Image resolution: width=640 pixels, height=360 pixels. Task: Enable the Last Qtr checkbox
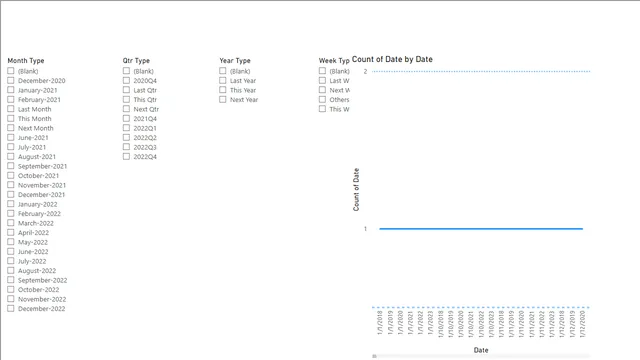[126, 90]
